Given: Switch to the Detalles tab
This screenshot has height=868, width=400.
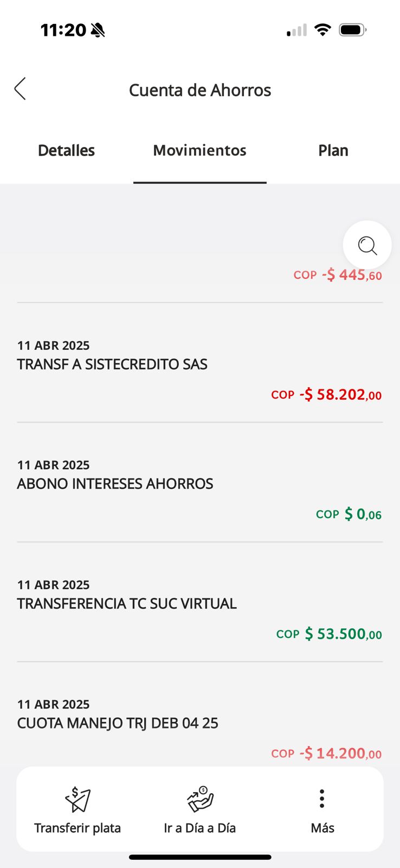Looking at the screenshot, I should pos(66,150).
